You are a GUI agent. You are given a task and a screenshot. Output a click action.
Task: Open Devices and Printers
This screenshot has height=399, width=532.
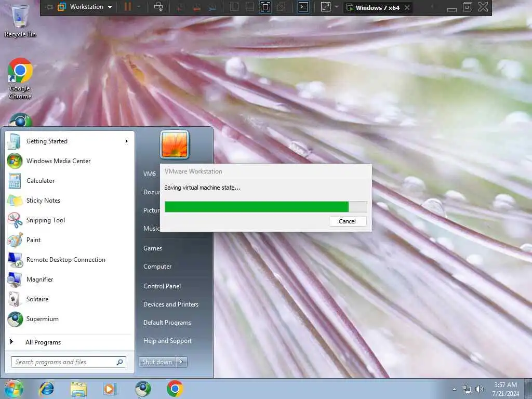coord(174,304)
